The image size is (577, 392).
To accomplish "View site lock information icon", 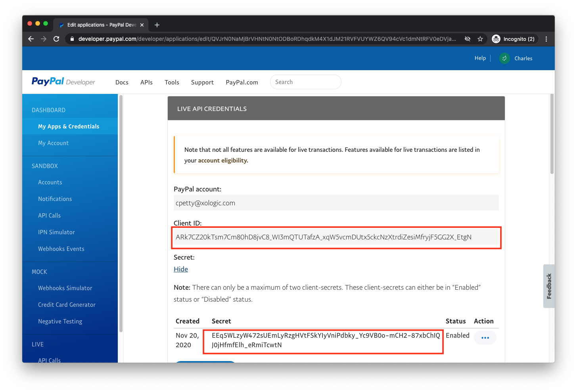I will [x=72, y=39].
